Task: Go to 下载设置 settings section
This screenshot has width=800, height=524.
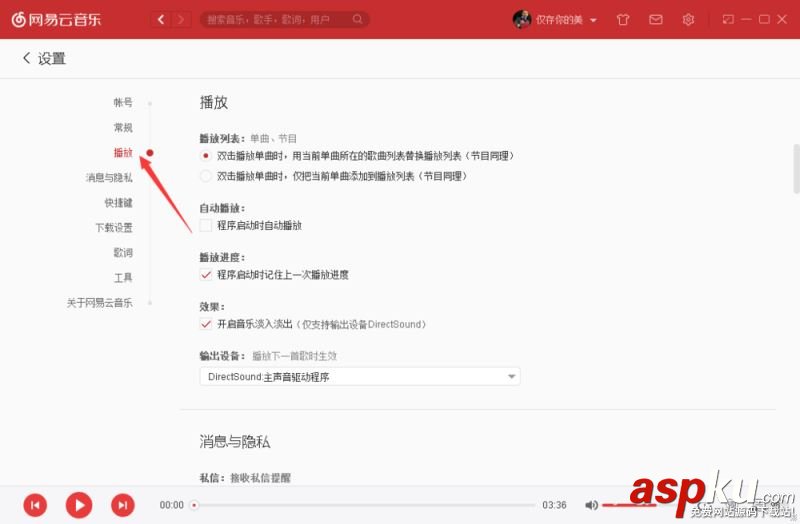Action: pyautogui.click(x=114, y=228)
